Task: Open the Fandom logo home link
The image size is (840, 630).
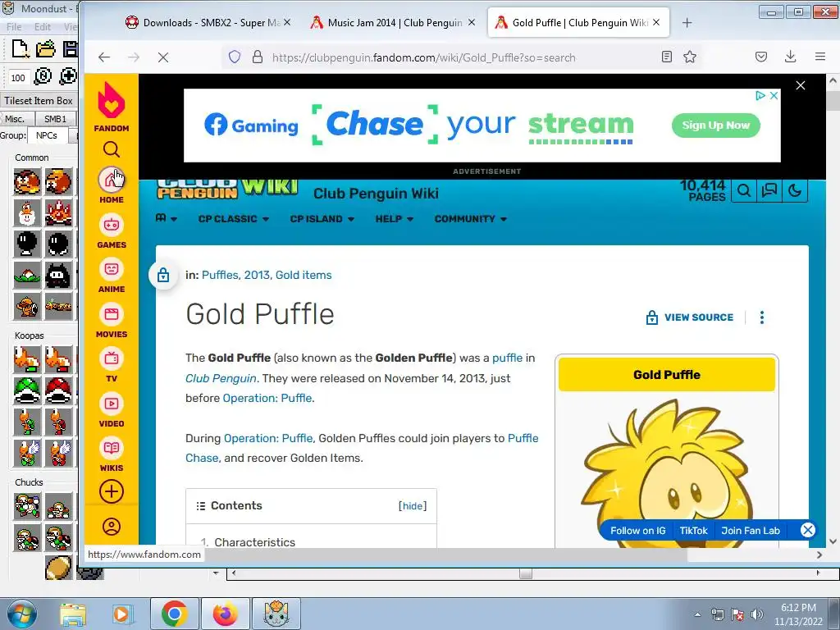Action: point(112,107)
